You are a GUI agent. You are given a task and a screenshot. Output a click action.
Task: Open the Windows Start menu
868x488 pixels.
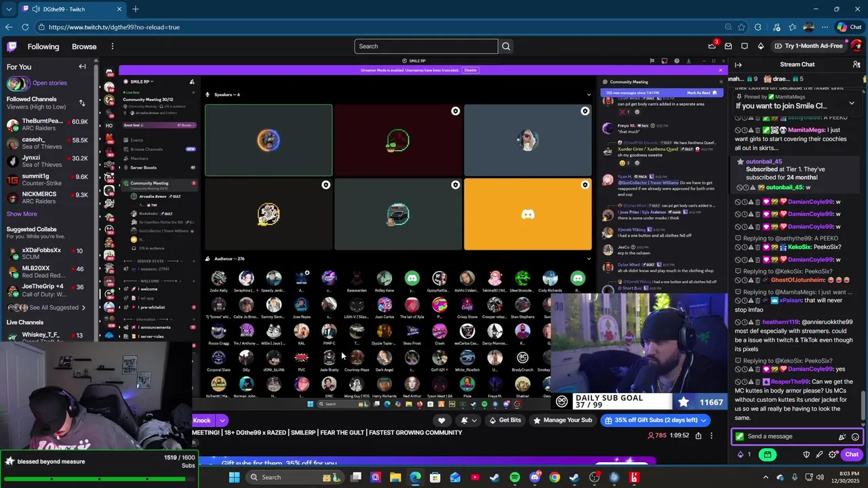[234, 477]
